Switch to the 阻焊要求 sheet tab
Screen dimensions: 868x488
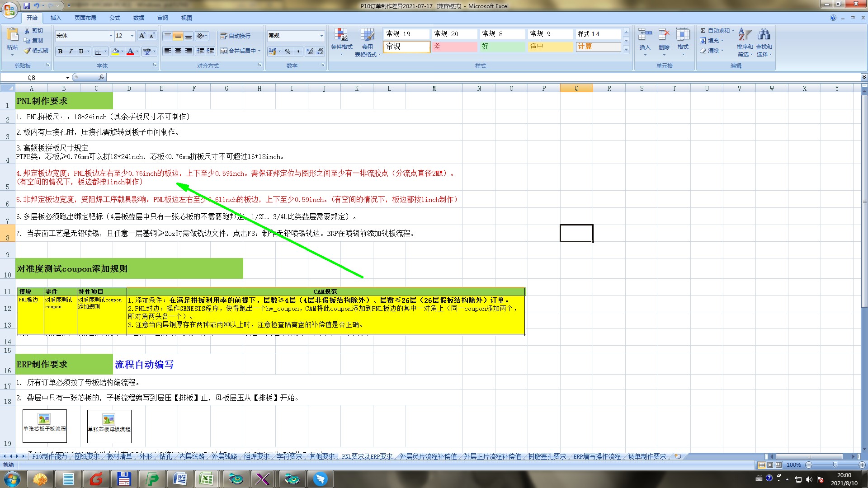click(257, 457)
